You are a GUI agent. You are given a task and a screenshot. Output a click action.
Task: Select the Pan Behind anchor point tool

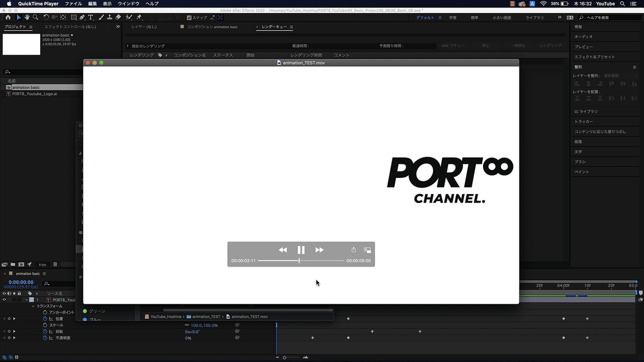pos(63,17)
